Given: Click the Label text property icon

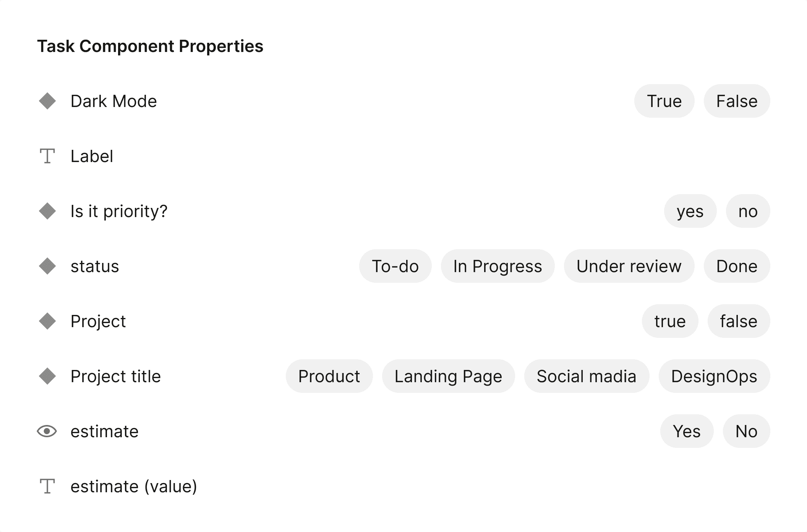Looking at the screenshot, I should tap(48, 156).
